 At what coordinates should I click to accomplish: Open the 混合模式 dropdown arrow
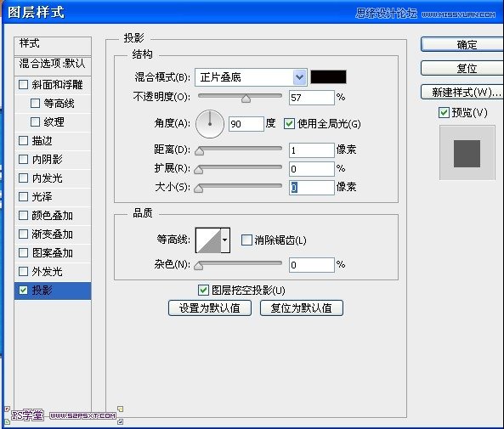click(x=299, y=77)
